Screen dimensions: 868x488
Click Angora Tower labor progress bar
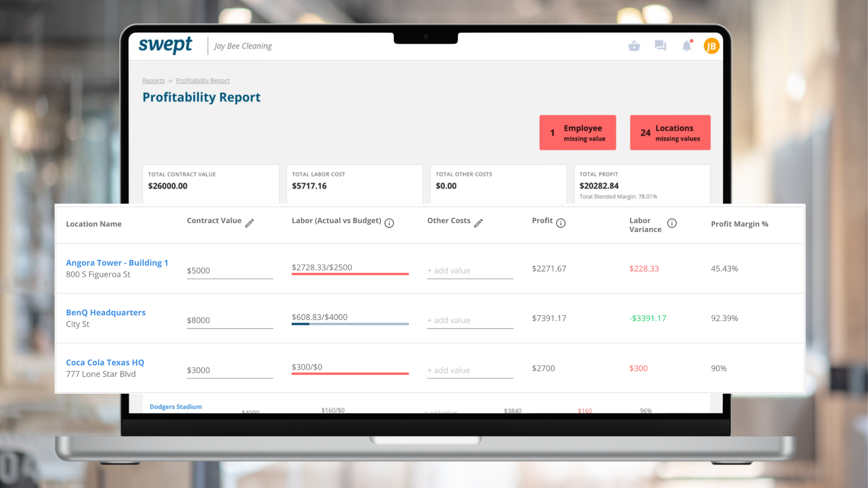pyautogui.click(x=350, y=274)
